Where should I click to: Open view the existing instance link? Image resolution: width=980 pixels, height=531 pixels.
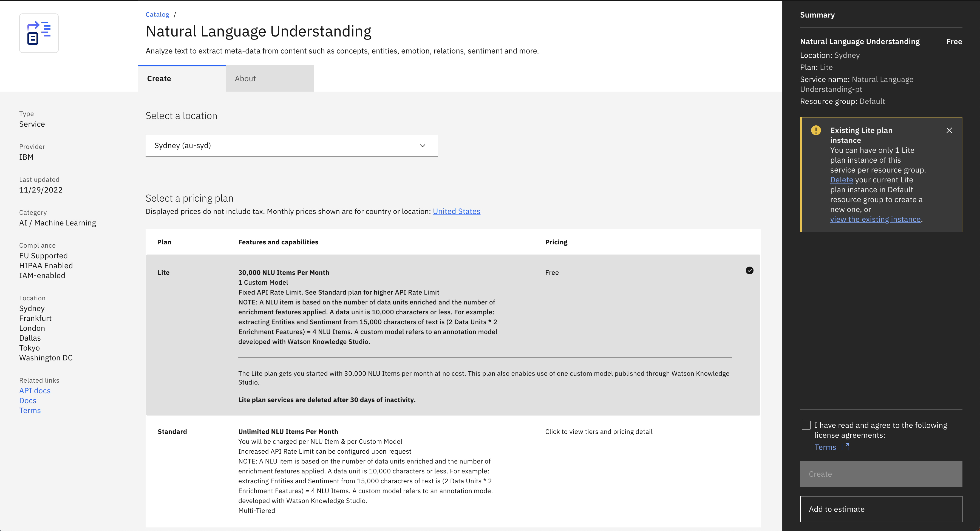click(875, 219)
